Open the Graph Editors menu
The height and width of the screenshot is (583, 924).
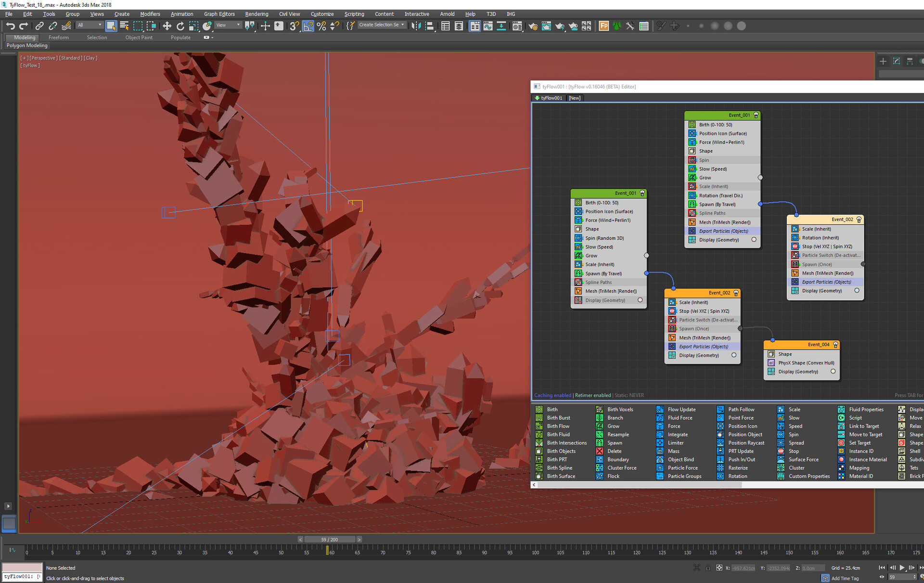click(x=219, y=14)
